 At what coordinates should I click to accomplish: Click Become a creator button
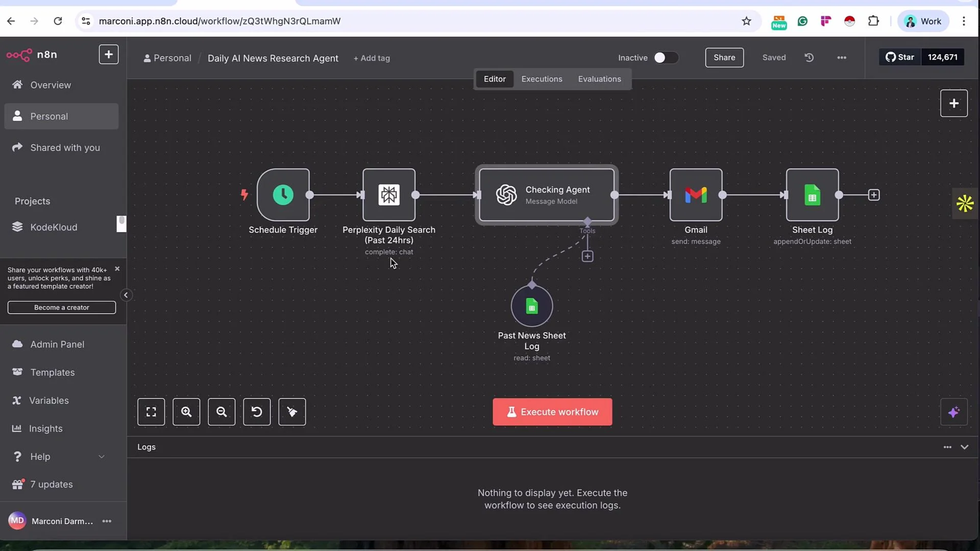[62, 307]
